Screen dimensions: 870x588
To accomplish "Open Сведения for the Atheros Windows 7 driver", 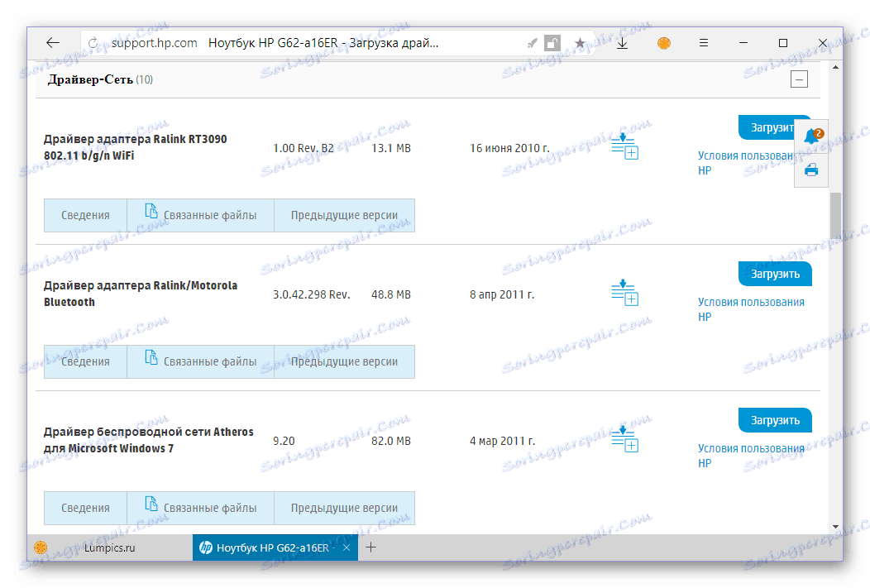I will 85,508.
